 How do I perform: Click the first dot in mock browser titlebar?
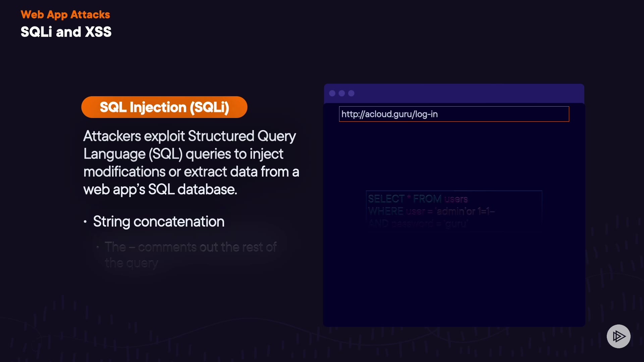(332, 93)
